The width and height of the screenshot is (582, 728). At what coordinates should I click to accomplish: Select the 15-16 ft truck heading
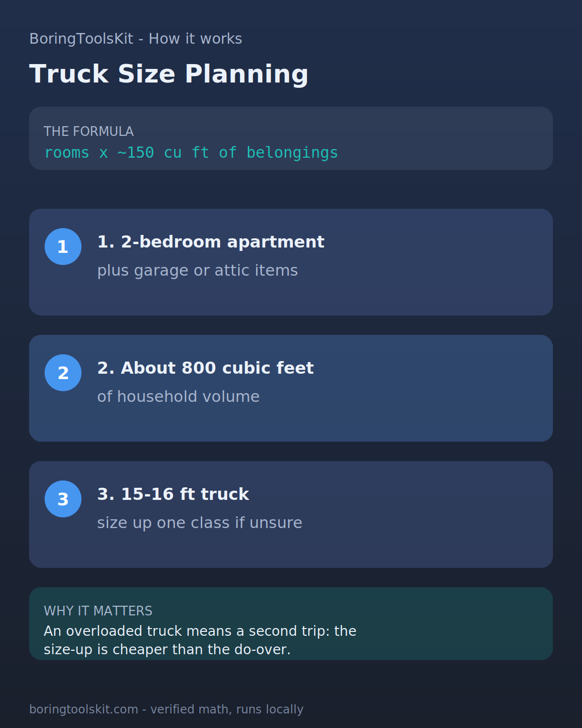pos(173,494)
